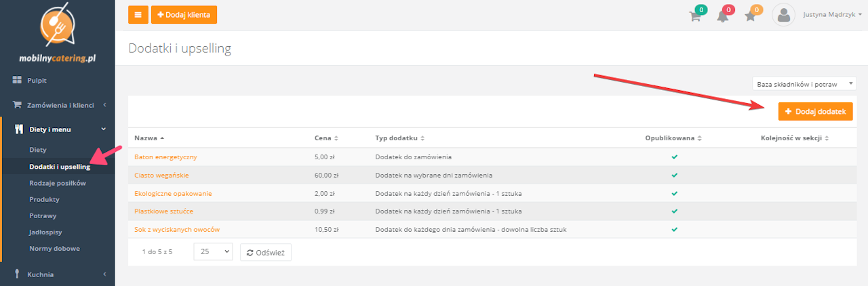Image resolution: width=868 pixels, height=286 pixels.
Task: Open Pulpit dashboard from sidebar
Action: [x=37, y=81]
